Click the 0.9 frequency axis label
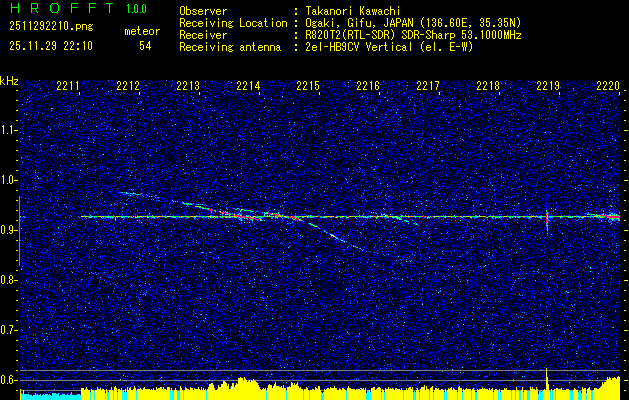Image resolution: width=629 pixels, height=400 pixels. click(x=7, y=230)
